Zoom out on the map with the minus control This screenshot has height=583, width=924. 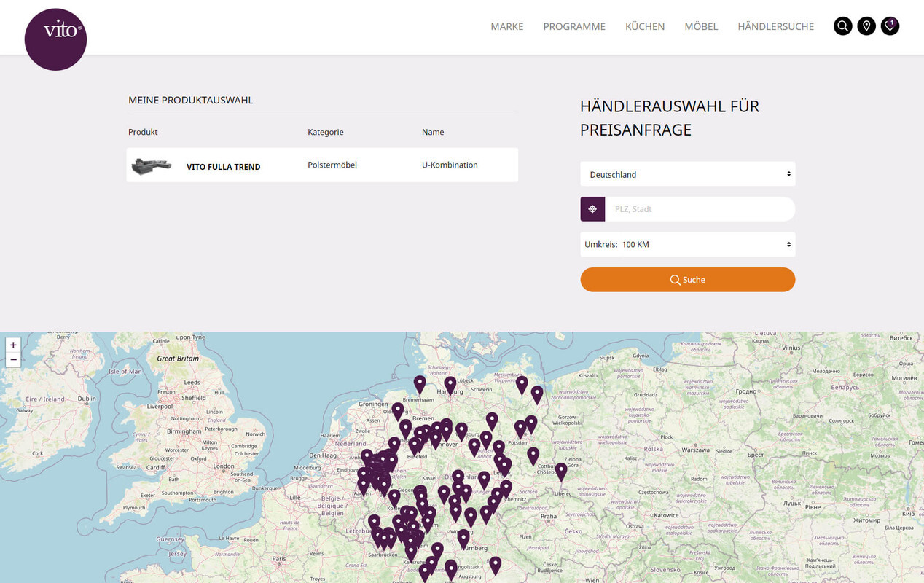pyautogui.click(x=13, y=359)
